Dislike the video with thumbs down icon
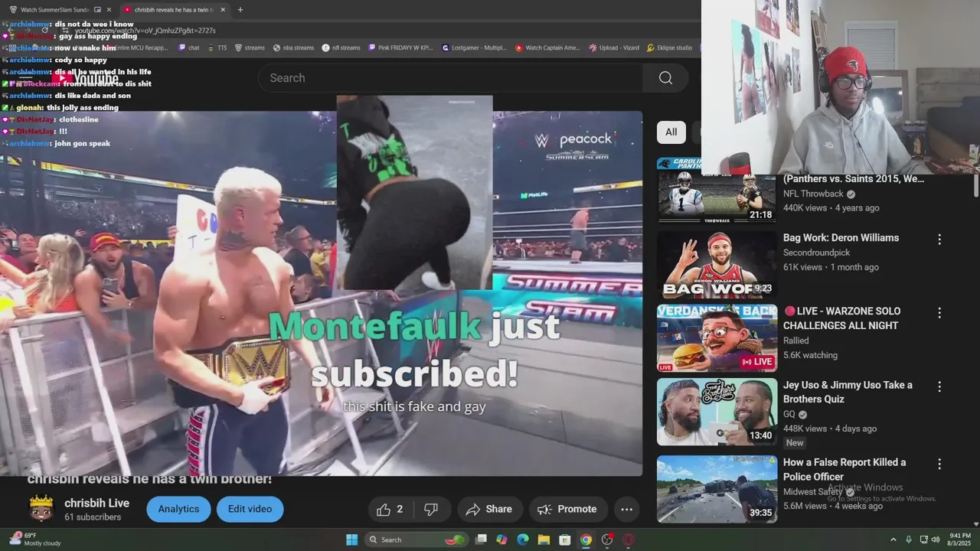Viewport: 980px width, 551px height. (431, 509)
